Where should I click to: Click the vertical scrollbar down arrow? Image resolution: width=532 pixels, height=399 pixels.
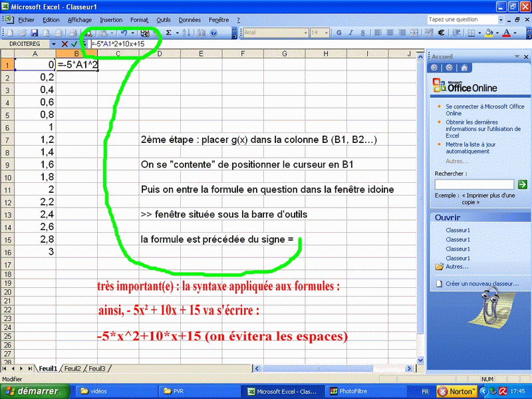click(x=420, y=360)
